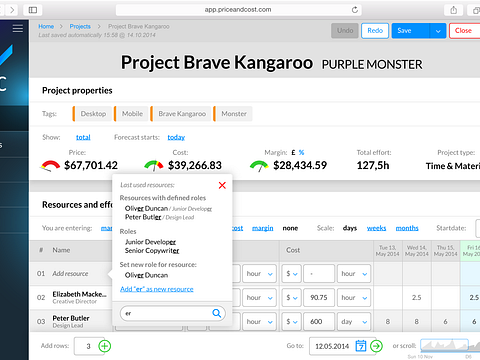Open the hamburger menu in sidebar

pos(18,28)
